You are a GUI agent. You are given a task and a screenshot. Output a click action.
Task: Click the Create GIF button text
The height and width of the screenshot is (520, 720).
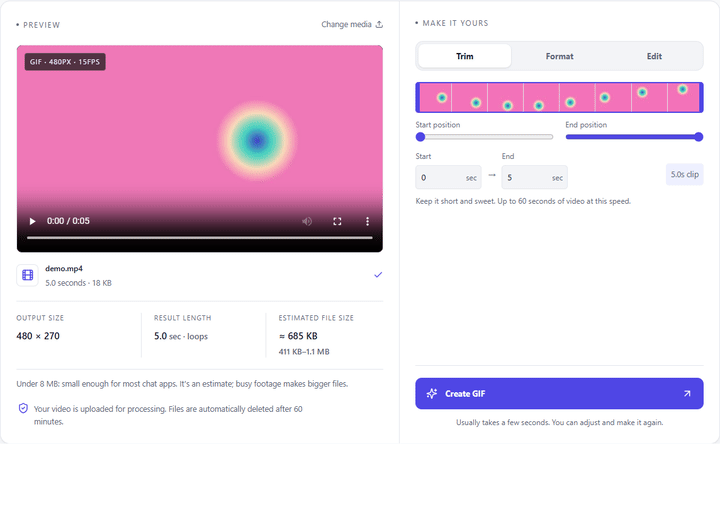pos(465,394)
